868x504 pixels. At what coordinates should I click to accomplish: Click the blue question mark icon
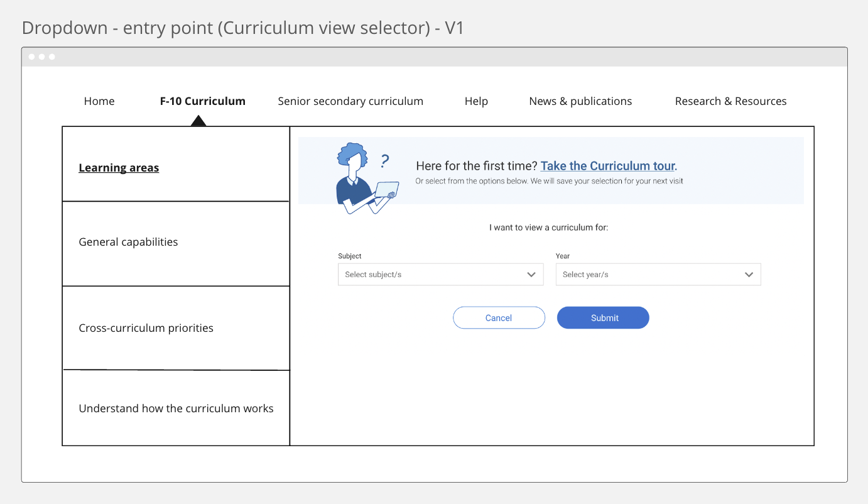(385, 162)
